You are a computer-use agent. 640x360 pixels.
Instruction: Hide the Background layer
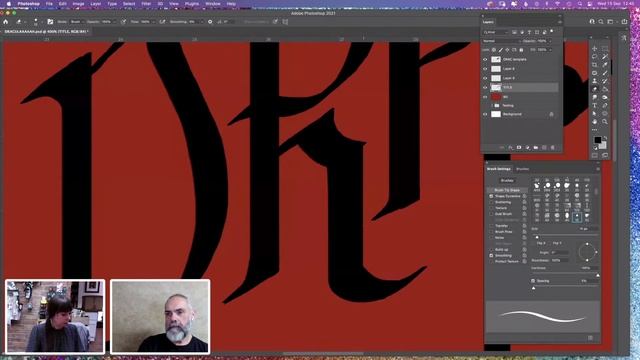click(485, 114)
